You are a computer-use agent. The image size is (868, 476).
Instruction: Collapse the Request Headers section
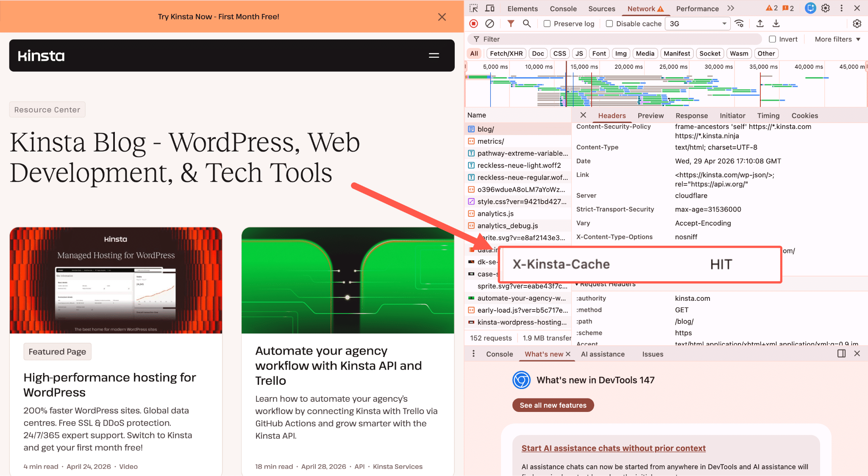(x=606, y=284)
